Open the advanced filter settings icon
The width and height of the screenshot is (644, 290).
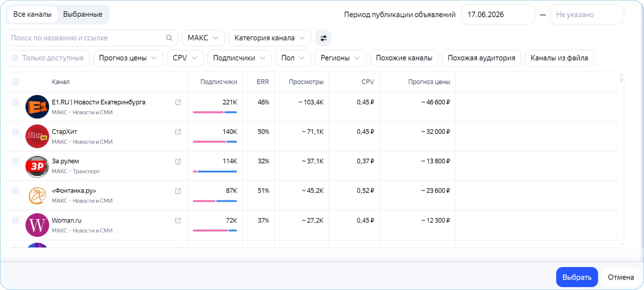pos(323,38)
